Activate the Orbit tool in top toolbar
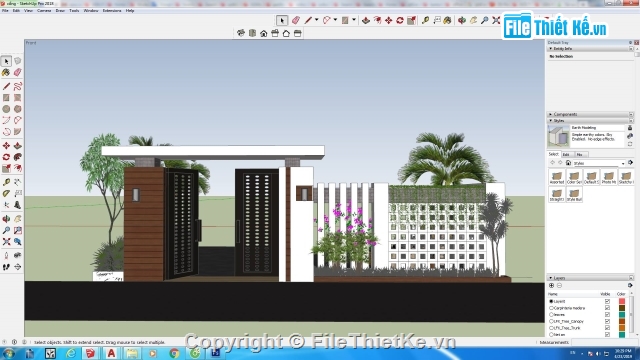 point(462,20)
